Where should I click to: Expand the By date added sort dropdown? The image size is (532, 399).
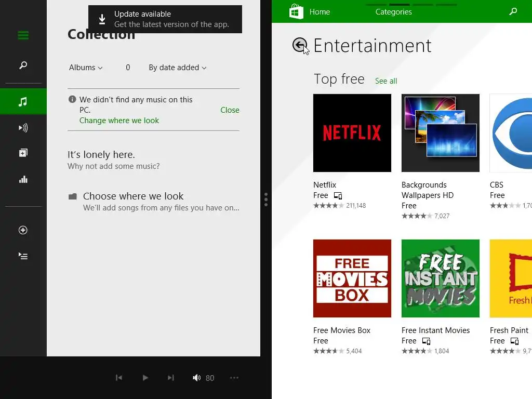click(x=178, y=68)
